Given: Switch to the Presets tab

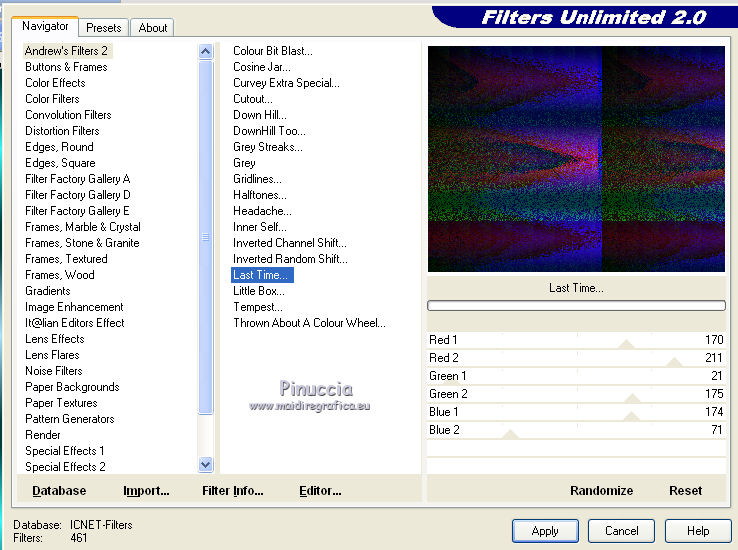Looking at the screenshot, I should [x=104, y=28].
